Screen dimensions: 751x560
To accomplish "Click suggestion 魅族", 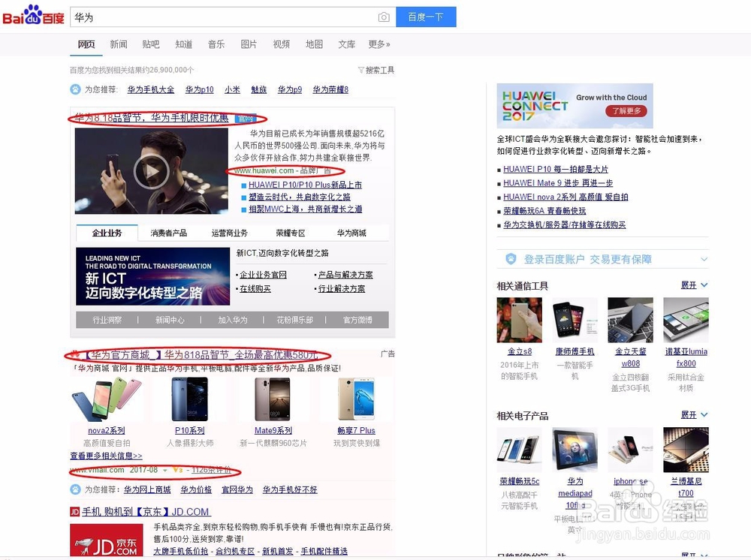I will [258, 89].
